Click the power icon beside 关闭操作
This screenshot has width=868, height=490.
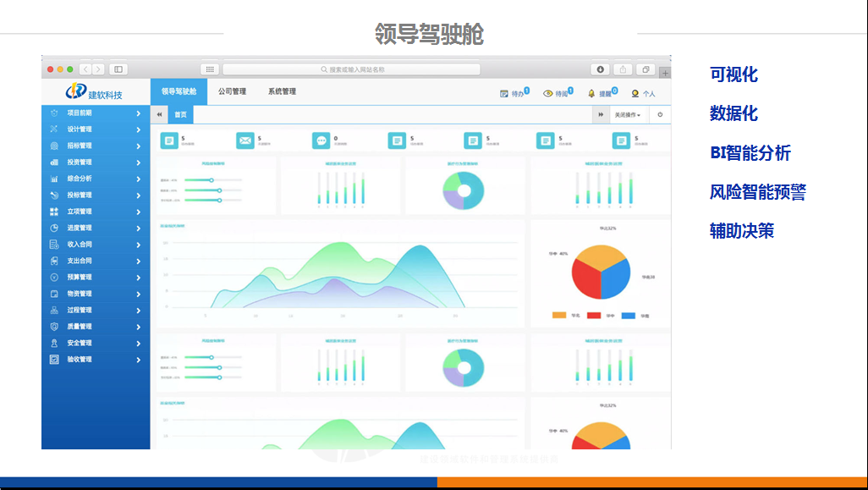coord(660,114)
